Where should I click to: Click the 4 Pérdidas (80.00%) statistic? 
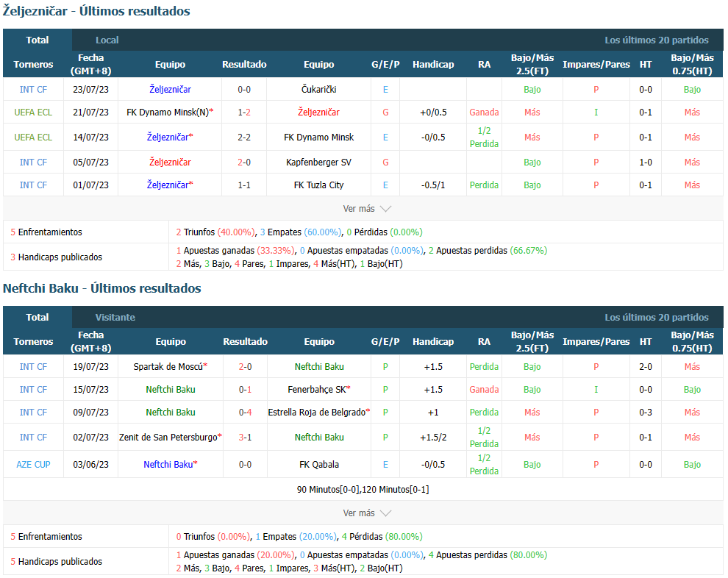point(382,536)
